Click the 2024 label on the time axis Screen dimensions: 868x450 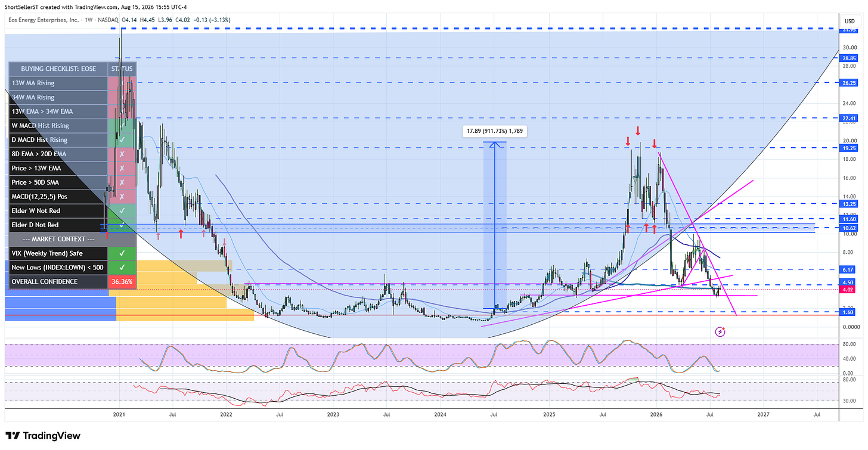440,414
